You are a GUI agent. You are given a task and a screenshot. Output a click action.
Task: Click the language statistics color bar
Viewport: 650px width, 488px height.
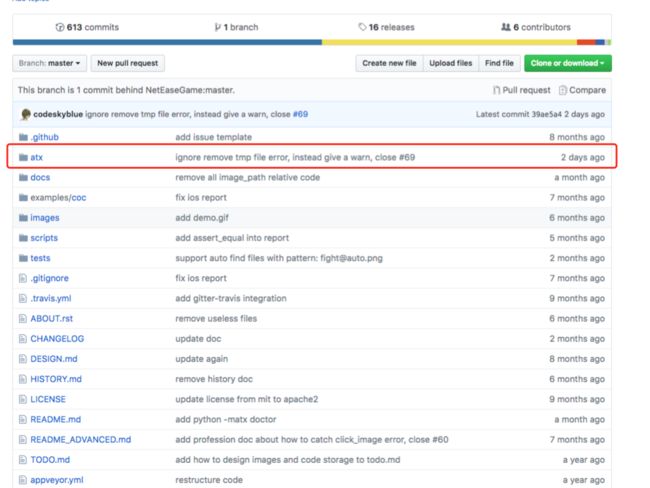click(x=312, y=42)
